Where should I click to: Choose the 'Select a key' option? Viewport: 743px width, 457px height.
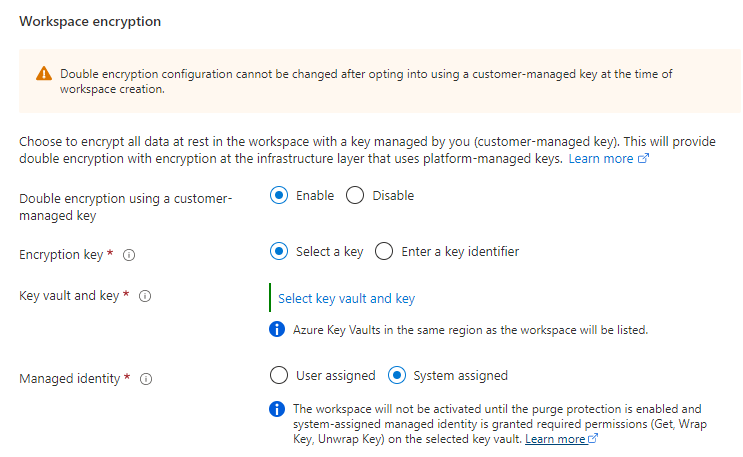tap(279, 252)
